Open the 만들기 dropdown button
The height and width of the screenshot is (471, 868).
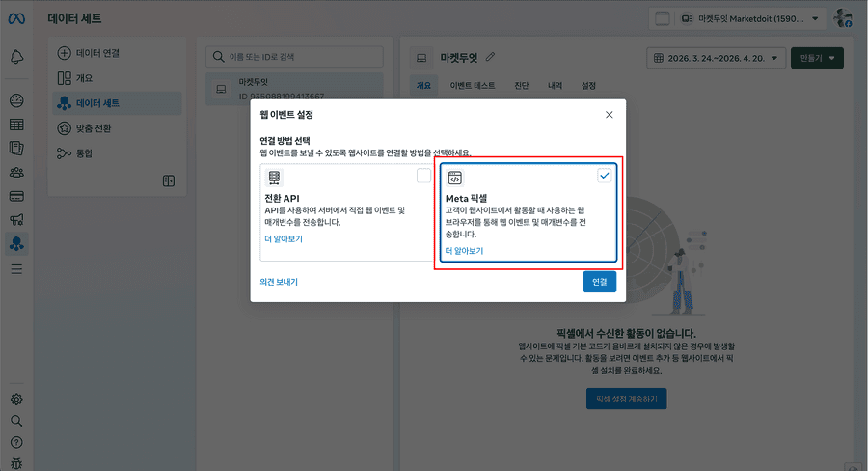817,58
